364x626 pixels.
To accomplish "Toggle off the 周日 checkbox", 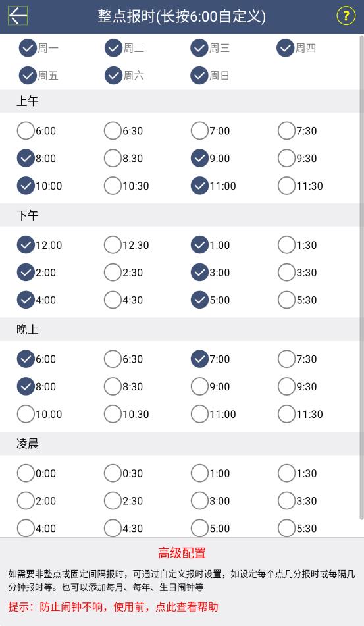I will point(210,76).
